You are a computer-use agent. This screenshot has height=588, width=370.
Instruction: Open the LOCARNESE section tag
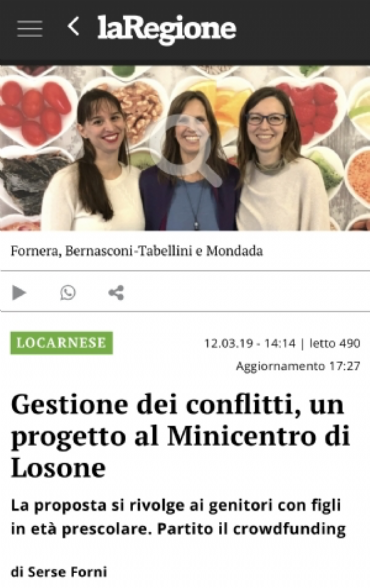61,343
